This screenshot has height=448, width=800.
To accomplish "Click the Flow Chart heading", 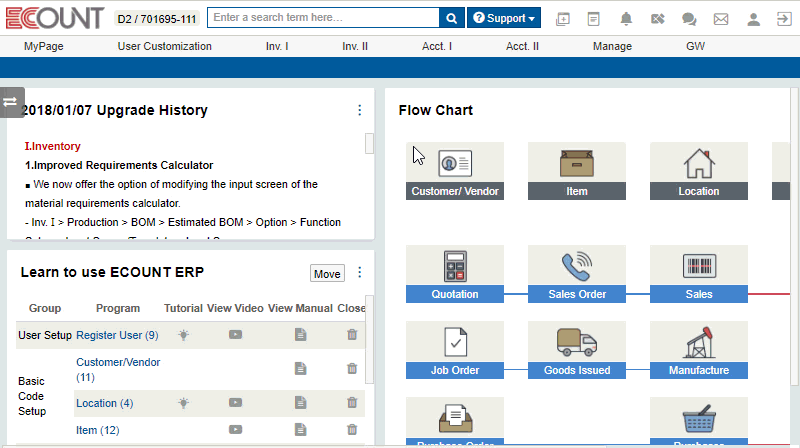I will click(436, 110).
